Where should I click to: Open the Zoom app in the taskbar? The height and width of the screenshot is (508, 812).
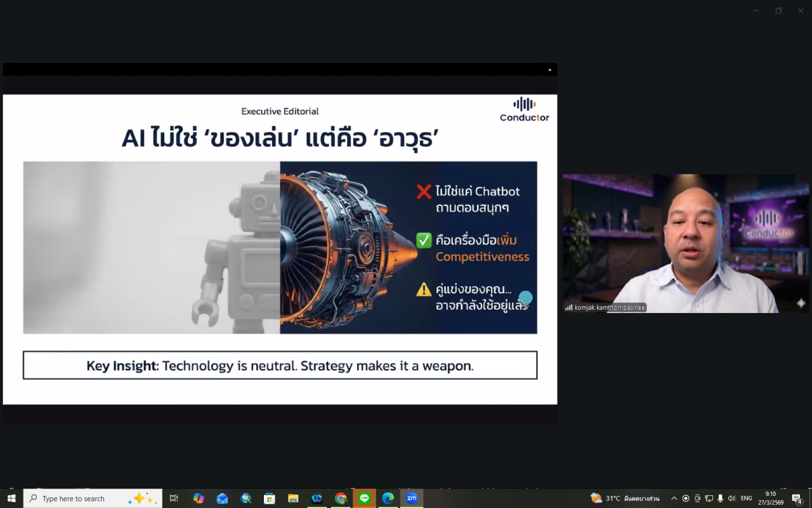[x=412, y=498]
